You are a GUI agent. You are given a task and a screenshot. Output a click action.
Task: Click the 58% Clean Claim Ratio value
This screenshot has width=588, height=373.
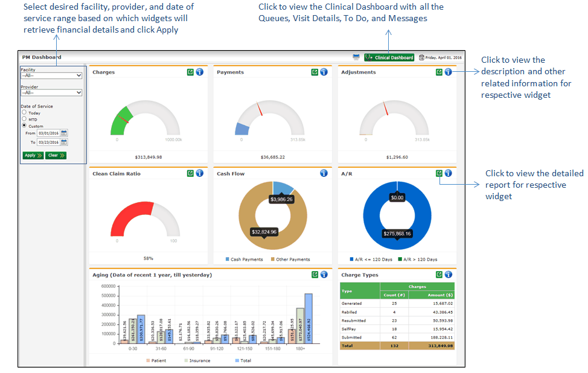(148, 258)
